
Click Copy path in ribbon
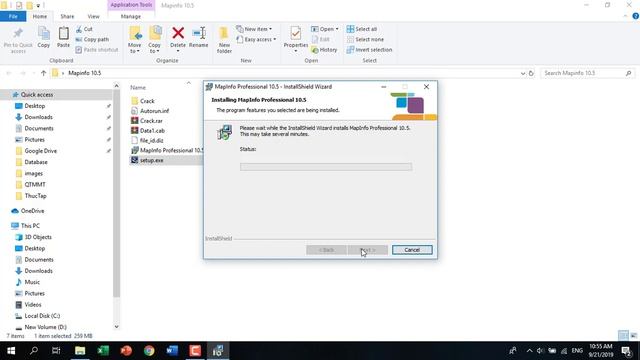(x=92, y=39)
